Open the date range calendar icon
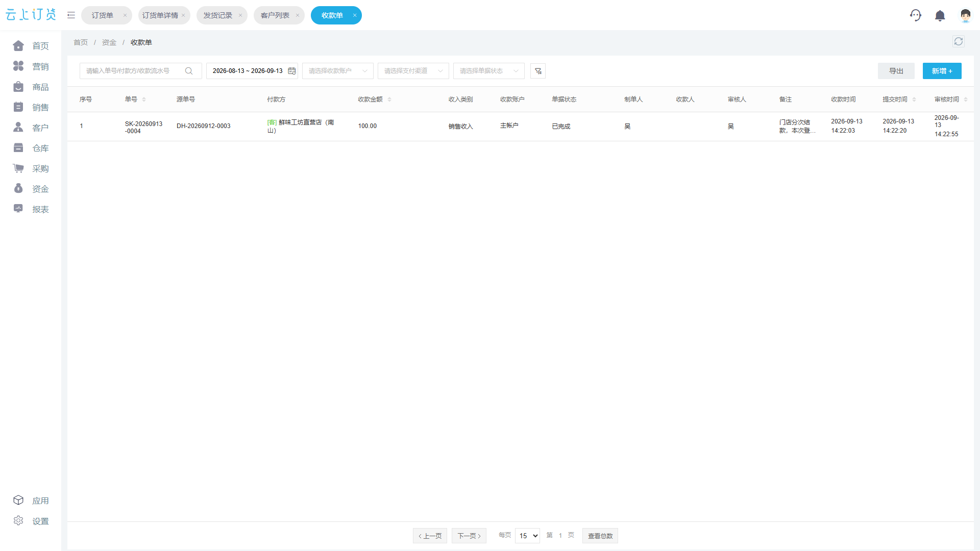The width and height of the screenshot is (980, 551). (x=292, y=71)
